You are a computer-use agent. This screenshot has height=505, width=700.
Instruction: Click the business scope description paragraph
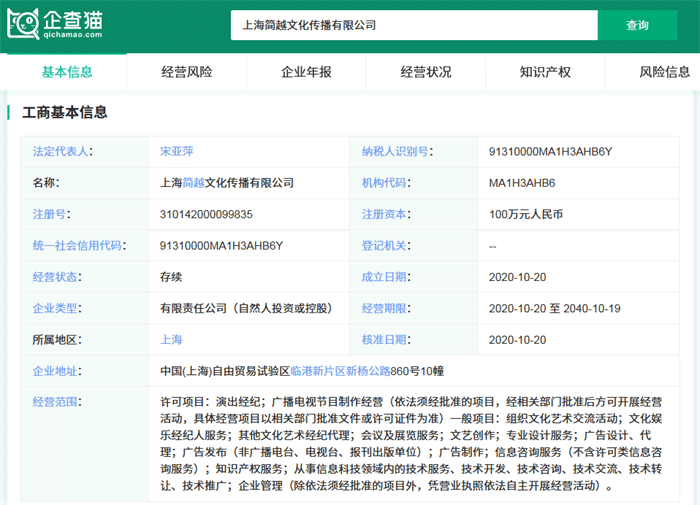[x=411, y=443]
